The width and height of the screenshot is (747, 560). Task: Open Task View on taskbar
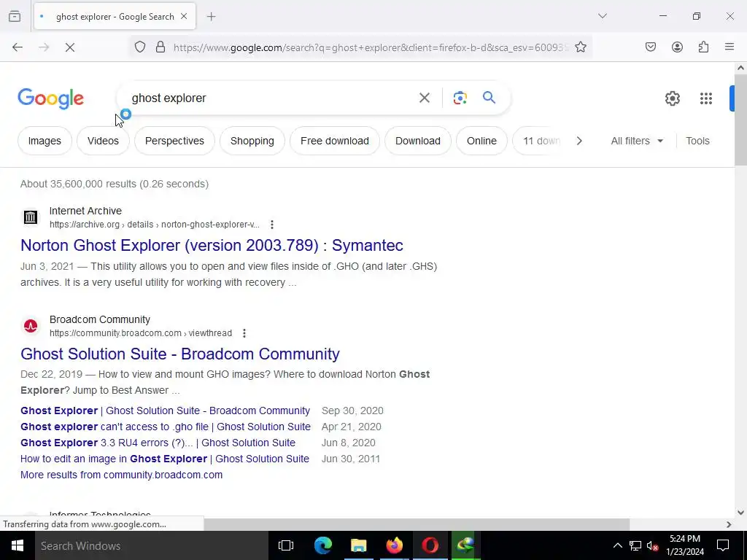pyautogui.click(x=286, y=545)
